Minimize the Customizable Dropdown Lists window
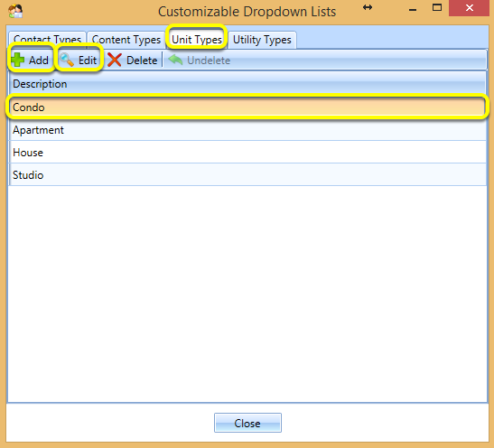Viewport: 494px width, 448px height. click(413, 9)
